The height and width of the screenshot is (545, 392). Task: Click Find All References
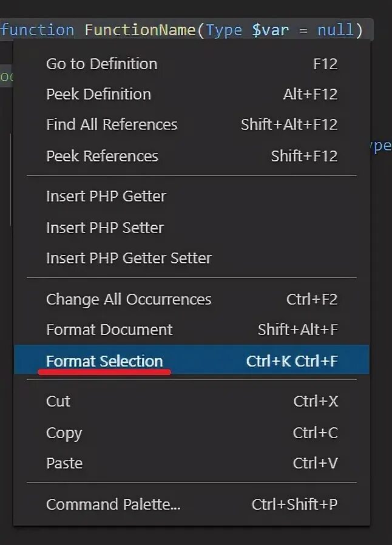tap(112, 124)
